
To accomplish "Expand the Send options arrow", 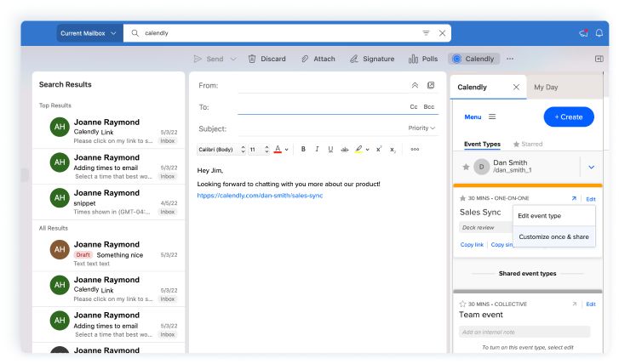I will [233, 60].
